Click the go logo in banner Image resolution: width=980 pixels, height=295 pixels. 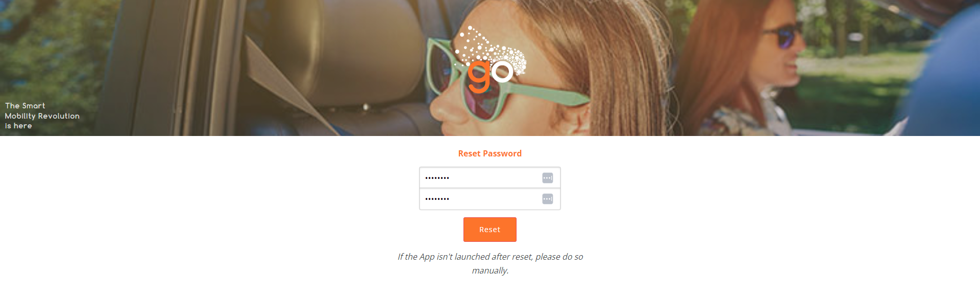click(x=490, y=60)
